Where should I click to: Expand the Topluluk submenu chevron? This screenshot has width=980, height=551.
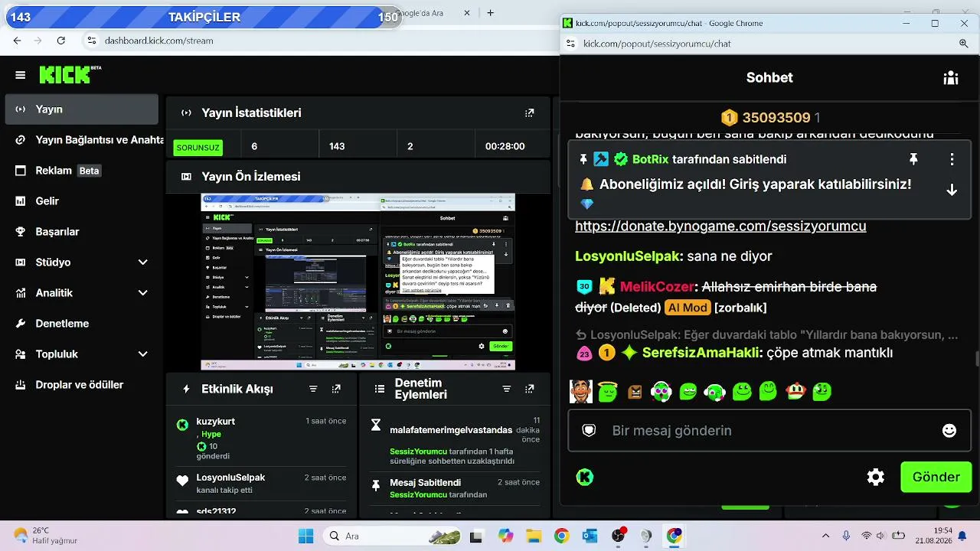(143, 354)
